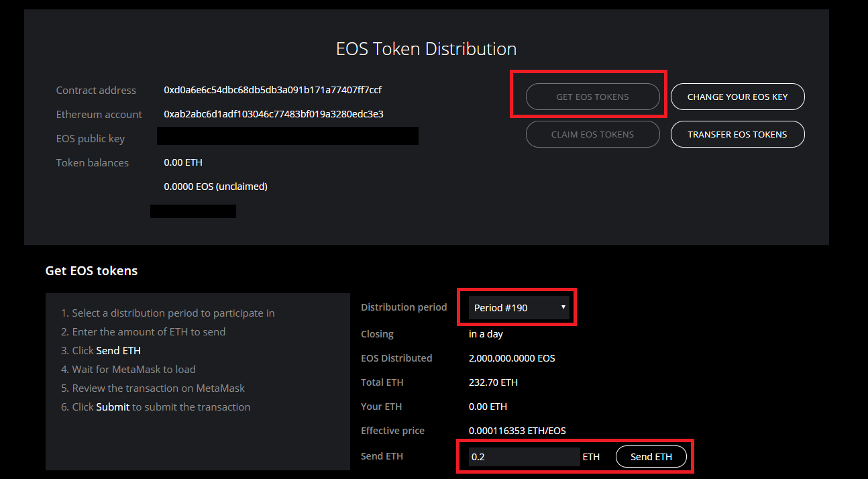
Task: Click the Send ETH button
Action: pyautogui.click(x=651, y=457)
